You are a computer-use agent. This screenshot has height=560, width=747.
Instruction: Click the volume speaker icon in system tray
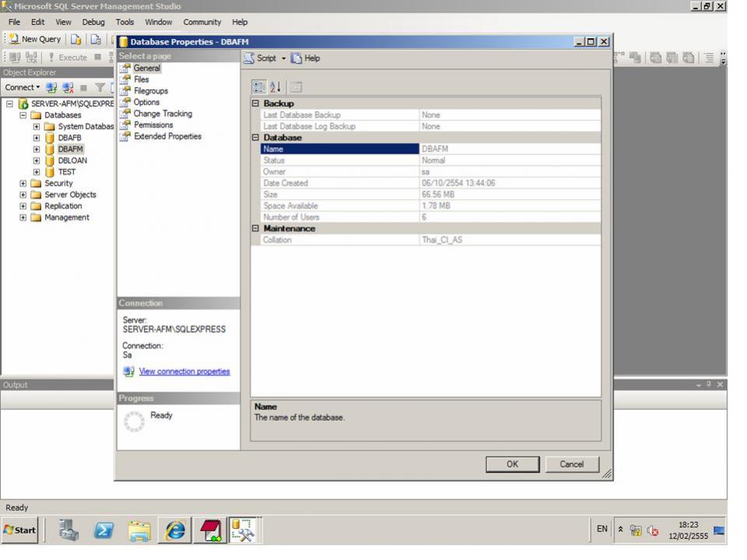click(x=653, y=530)
